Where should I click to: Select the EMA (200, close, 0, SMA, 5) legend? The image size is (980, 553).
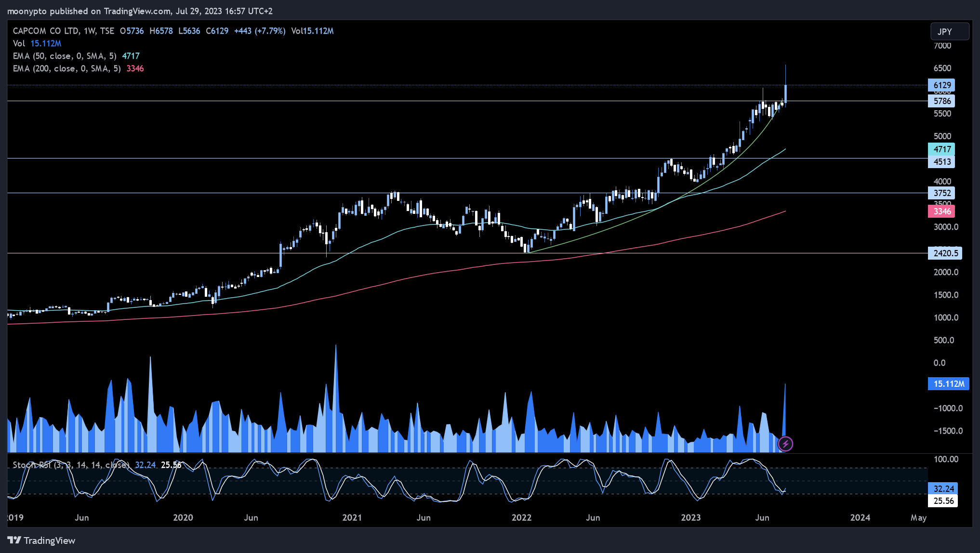coord(66,68)
